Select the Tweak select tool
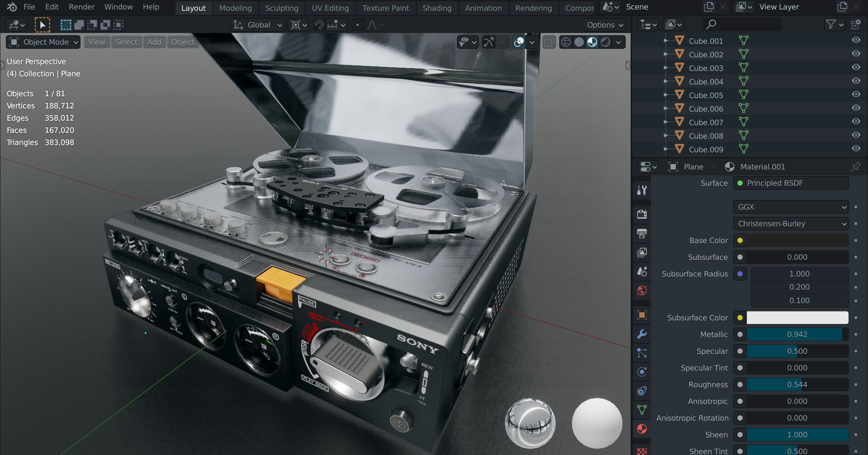The image size is (868, 455). tap(42, 25)
